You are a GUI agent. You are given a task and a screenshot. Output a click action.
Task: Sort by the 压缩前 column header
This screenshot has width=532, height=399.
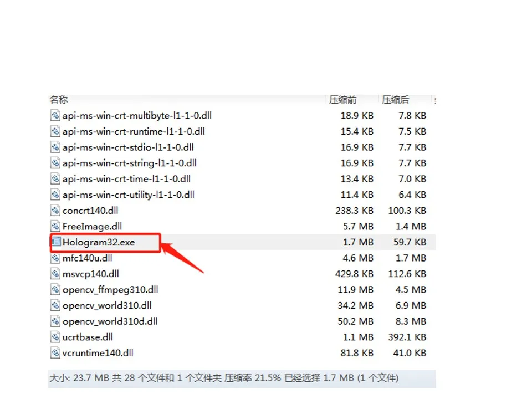point(342,100)
